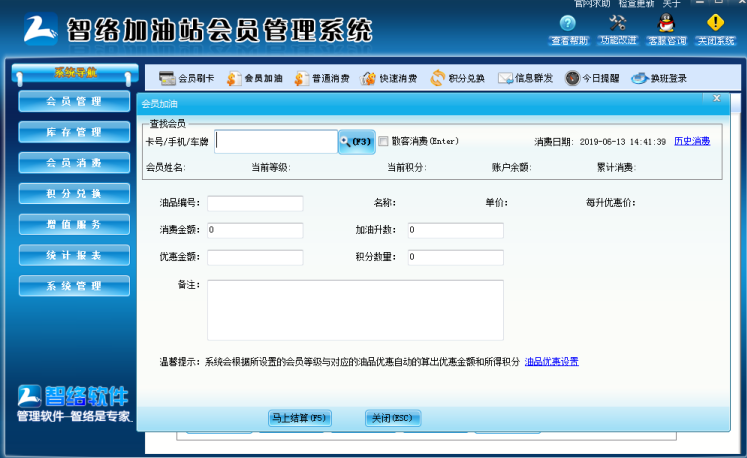Open 会员消费 in the sidebar
Image resolution: width=747 pixels, height=458 pixels.
point(74,163)
